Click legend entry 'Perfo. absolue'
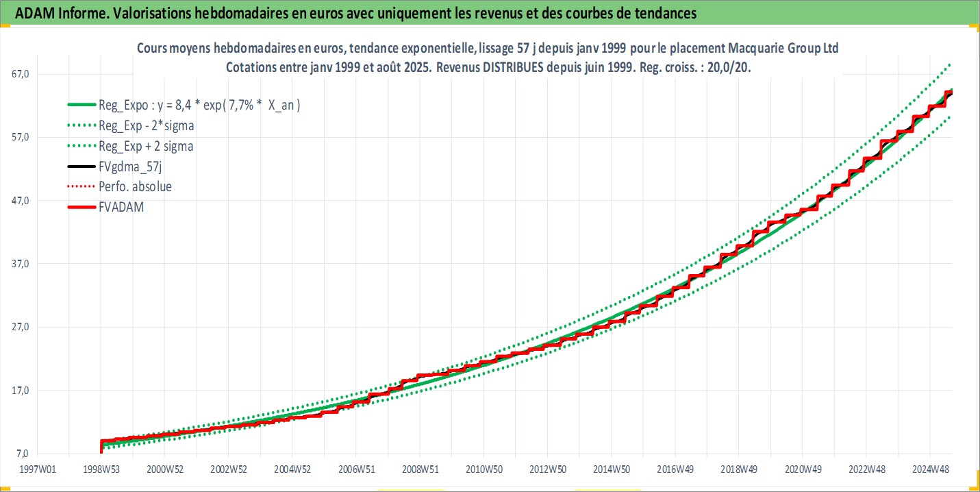Screen dimensions: 980x492 click(x=136, y=186)
